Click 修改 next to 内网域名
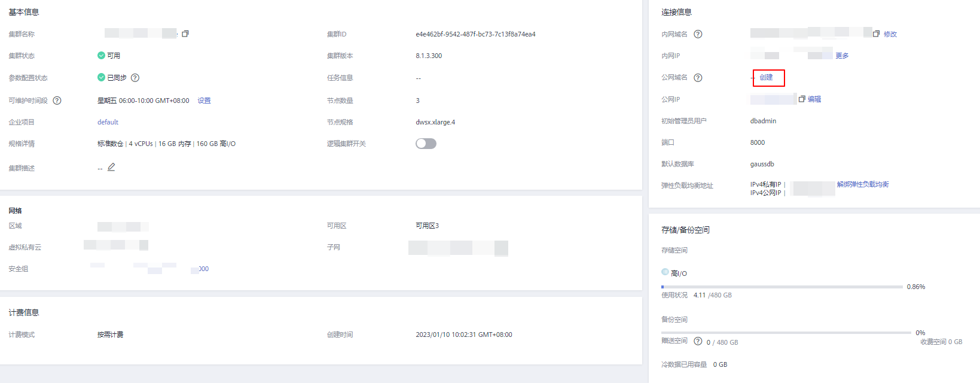 [x=890, y=34]
